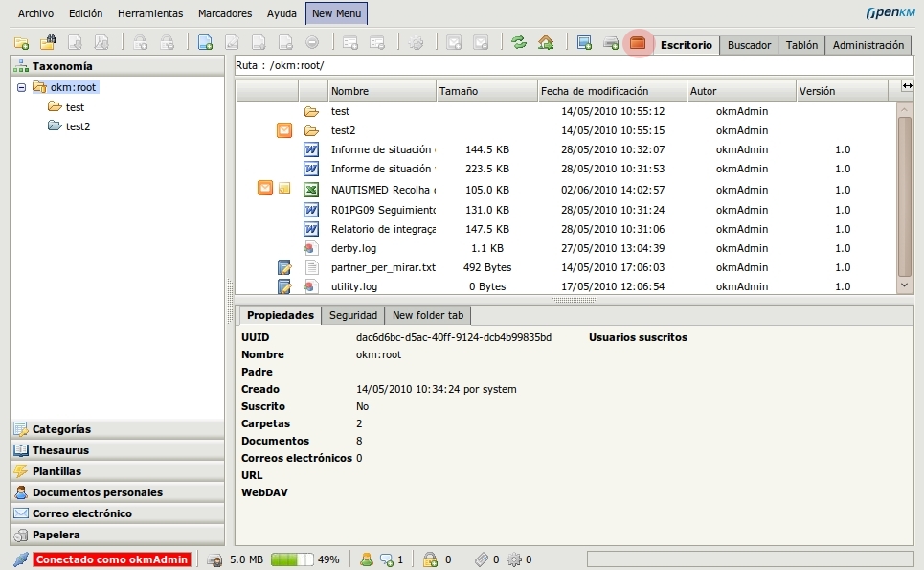Click the blue screen with plus icon
Image resolution: width=924 pixels, height=570 pixels.
pyautogui.click(x=585, y=42)
